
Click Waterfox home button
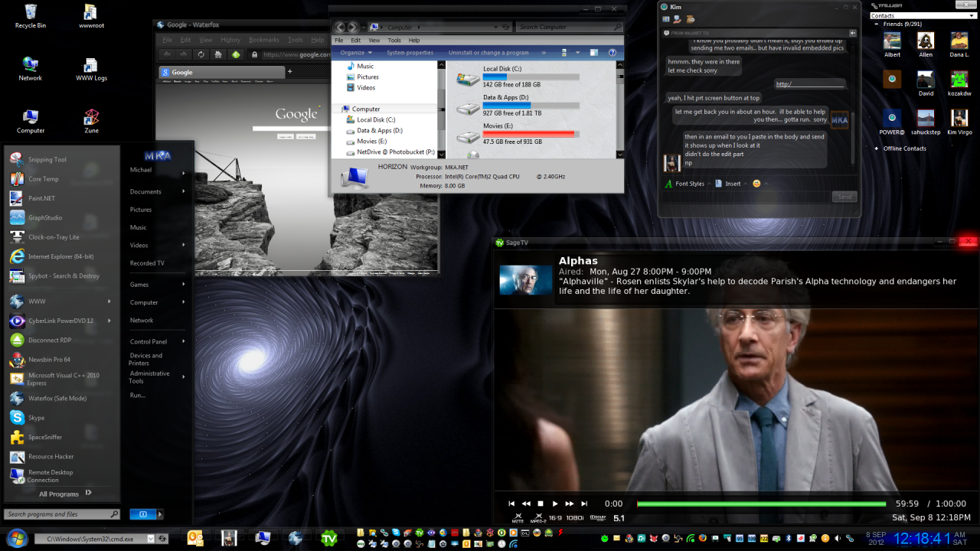tap(218, 54)
